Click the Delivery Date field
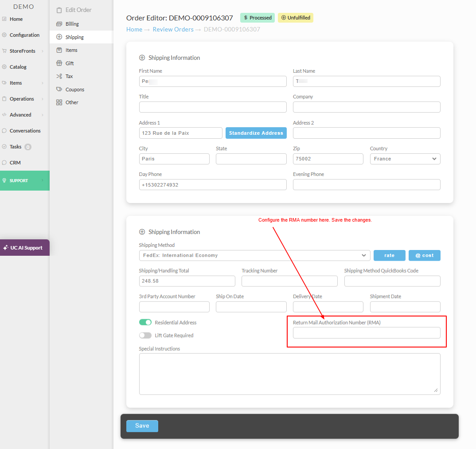Image resolution: width=476 pixels, height=449 pixels. [x=328, y=307]
